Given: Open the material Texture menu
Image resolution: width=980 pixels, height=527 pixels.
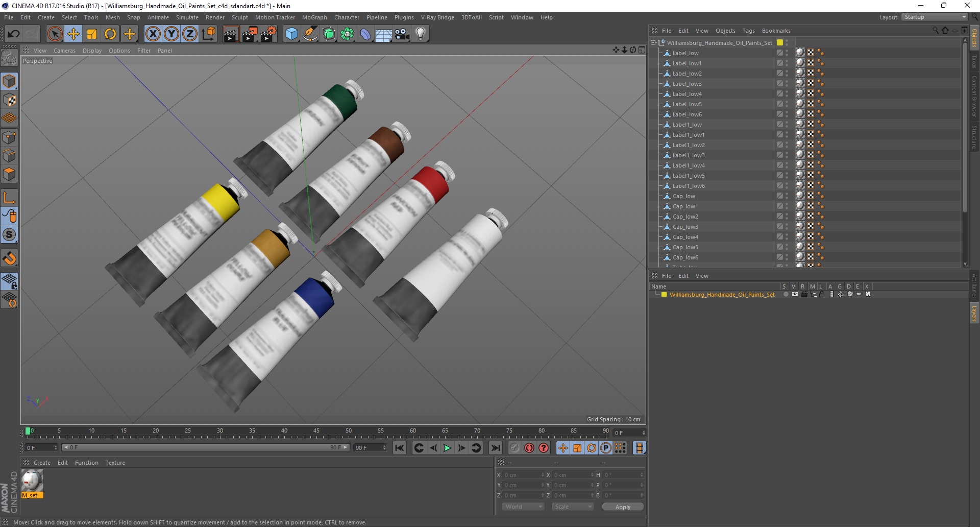Looking at the screenshot, I should [x=115, y=463].
